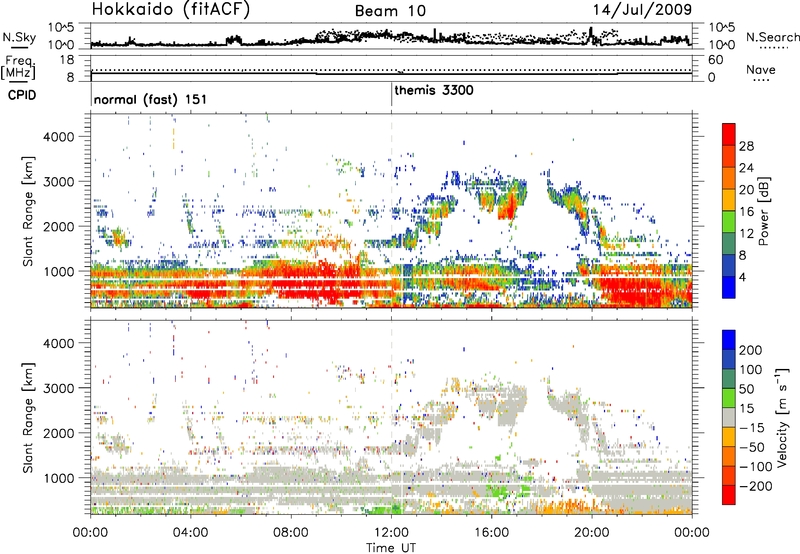Click the 'Velocity [m s-1]' color bar label
This screenshot has height=554, width=800.
(x=782, y=417)
